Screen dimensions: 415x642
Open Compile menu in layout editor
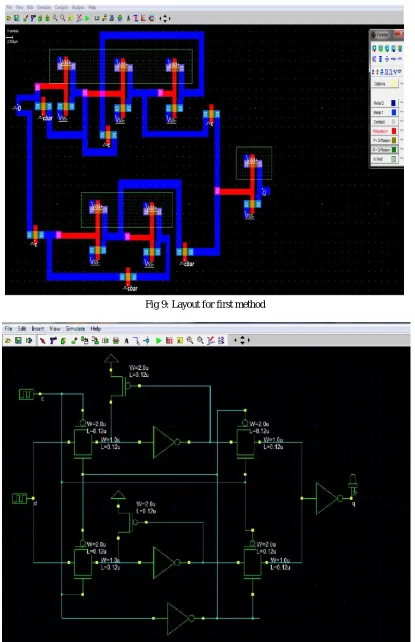pyautogui.click(x=61, y=7)
